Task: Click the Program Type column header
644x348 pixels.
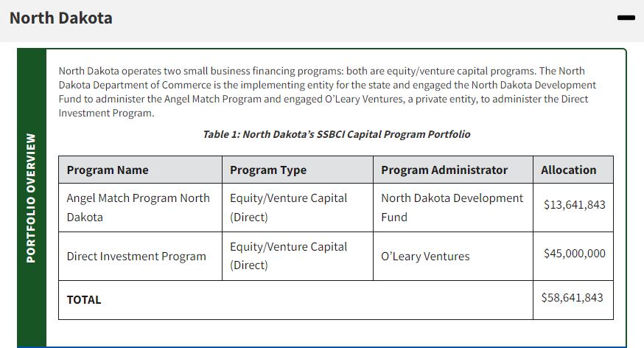Action: pos(298,170)
